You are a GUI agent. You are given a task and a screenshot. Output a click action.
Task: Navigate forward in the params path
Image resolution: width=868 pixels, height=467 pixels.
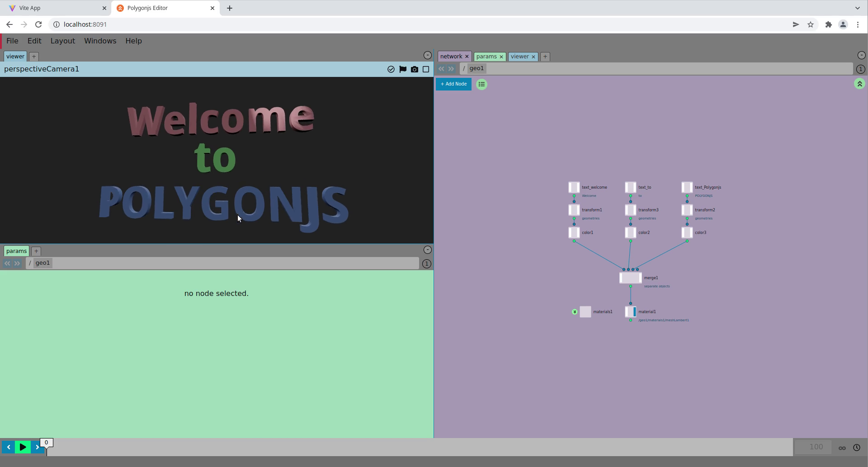pyautogui.click(x=17, y=263)
